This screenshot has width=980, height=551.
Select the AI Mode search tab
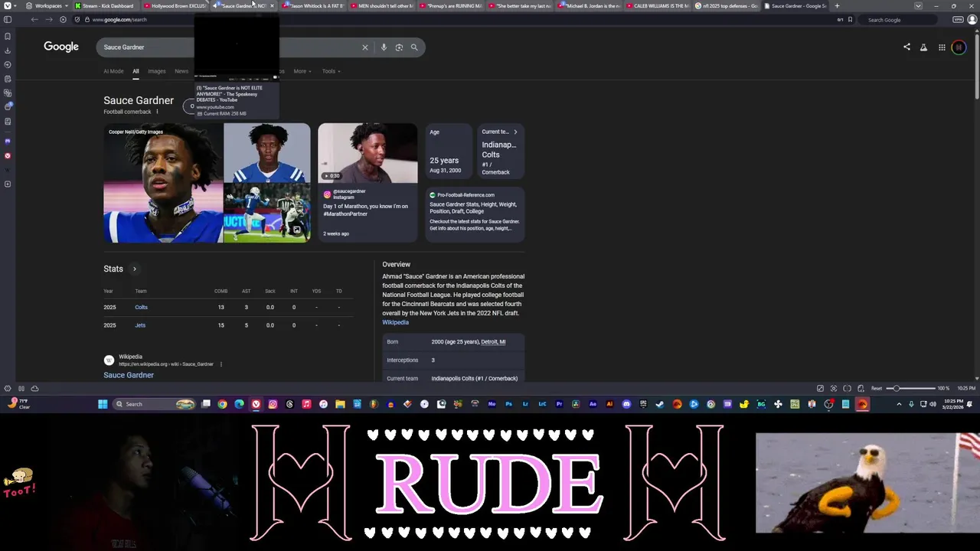pos(113,71)
